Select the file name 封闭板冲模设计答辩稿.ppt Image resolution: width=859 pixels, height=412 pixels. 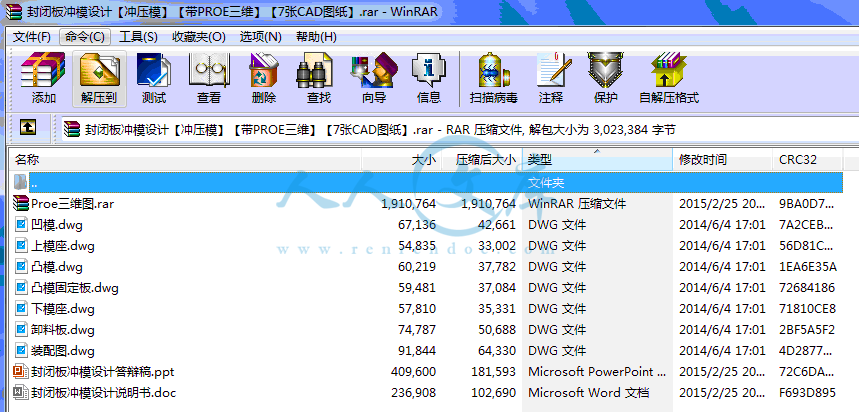[x=102, y=372]
